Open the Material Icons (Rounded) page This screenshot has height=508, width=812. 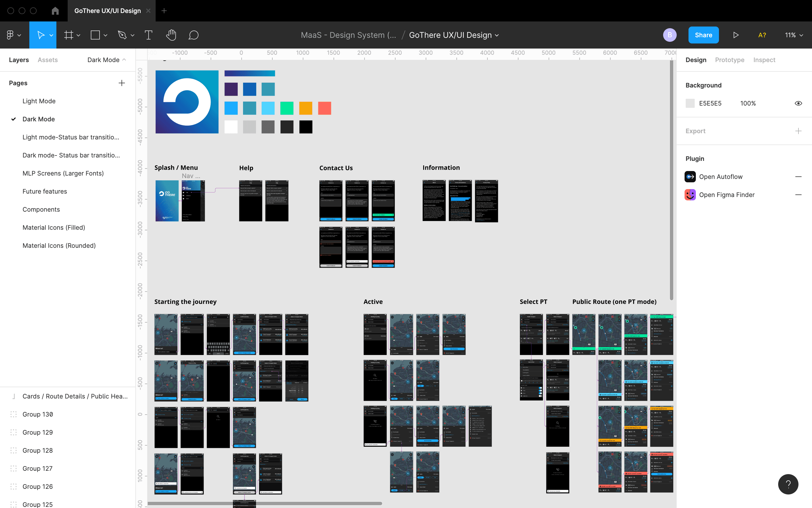click(x=59, y=246)
